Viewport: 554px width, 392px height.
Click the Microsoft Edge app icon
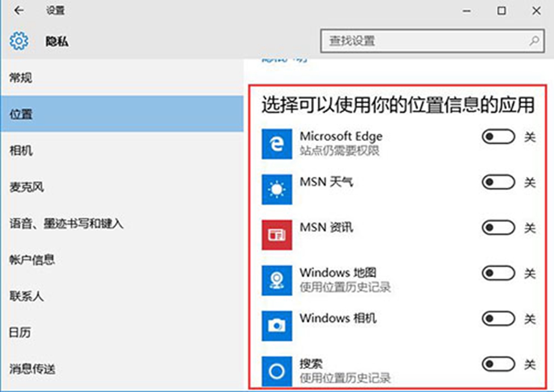(276, 144)
